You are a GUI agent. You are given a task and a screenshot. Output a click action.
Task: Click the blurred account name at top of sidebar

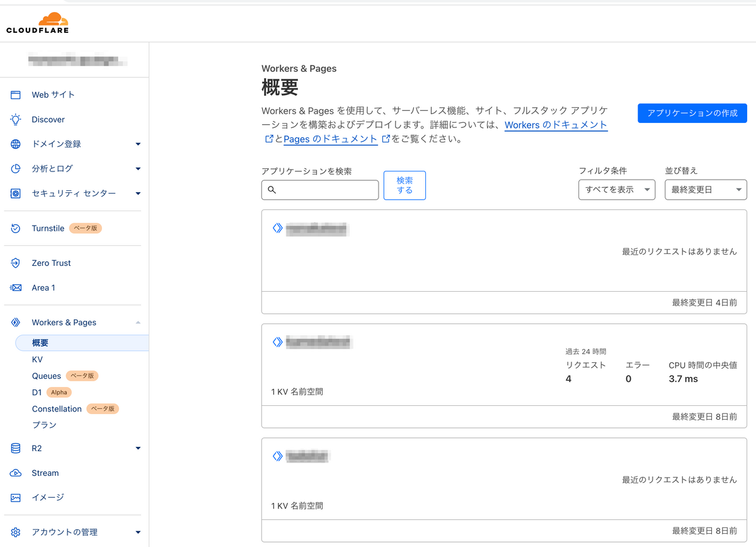(x=77, y=60)
